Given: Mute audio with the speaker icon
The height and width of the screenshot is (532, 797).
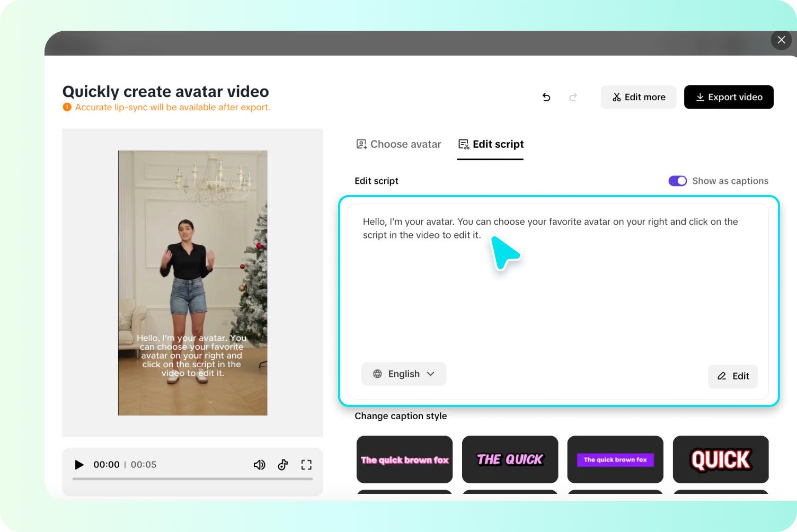Looking at the screenshot, I should 260,465.
